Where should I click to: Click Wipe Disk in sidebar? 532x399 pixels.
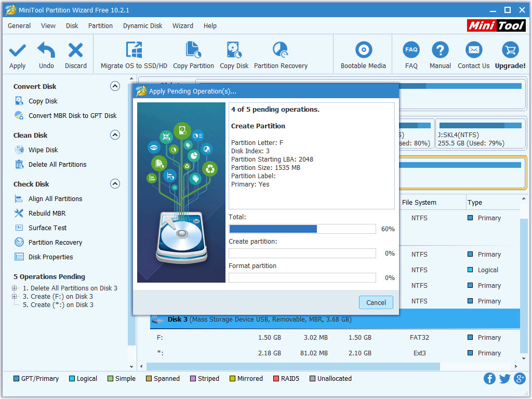[43, 150]
